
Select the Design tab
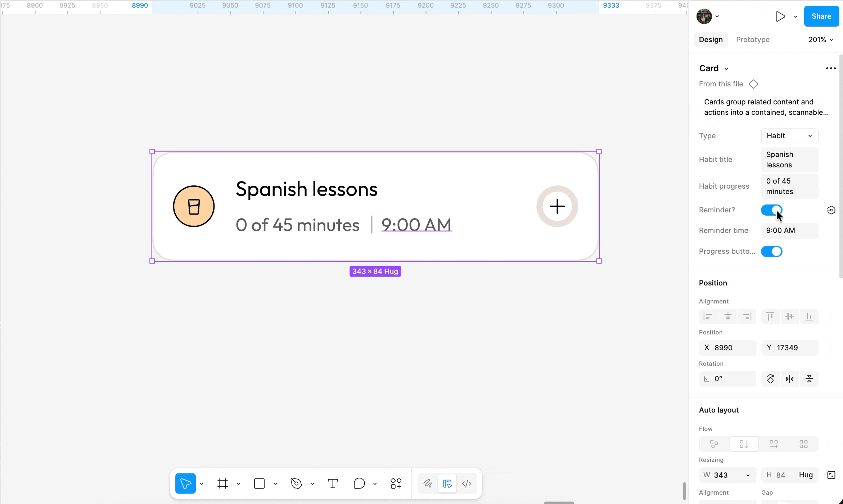point(711,40)
